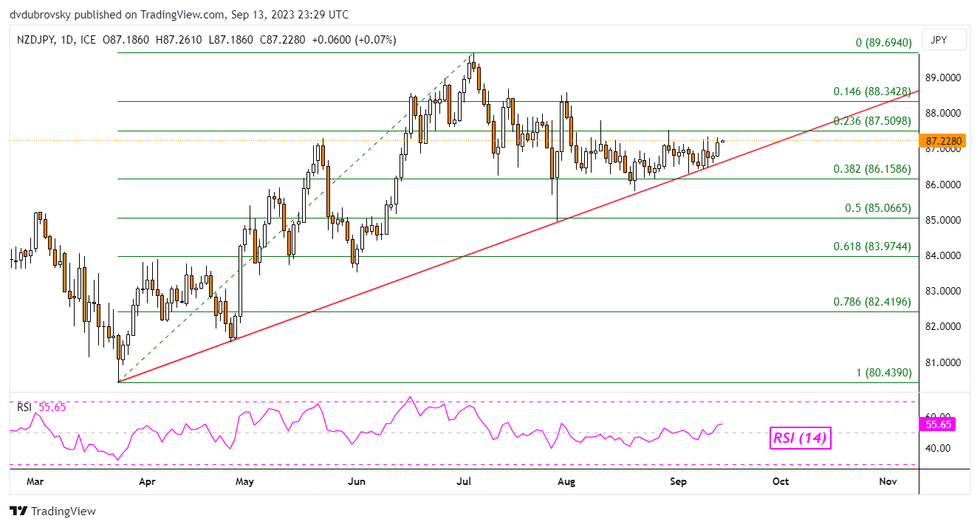
Task: Click the Mar label on the time axis
Action: (35, 481)
